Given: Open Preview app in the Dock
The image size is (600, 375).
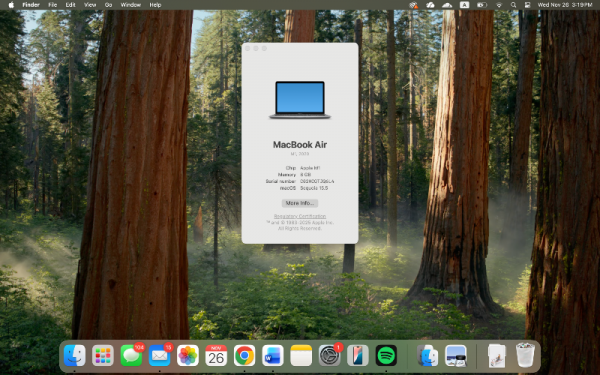Looking at the screenshot, I should [x=456, y=355].
